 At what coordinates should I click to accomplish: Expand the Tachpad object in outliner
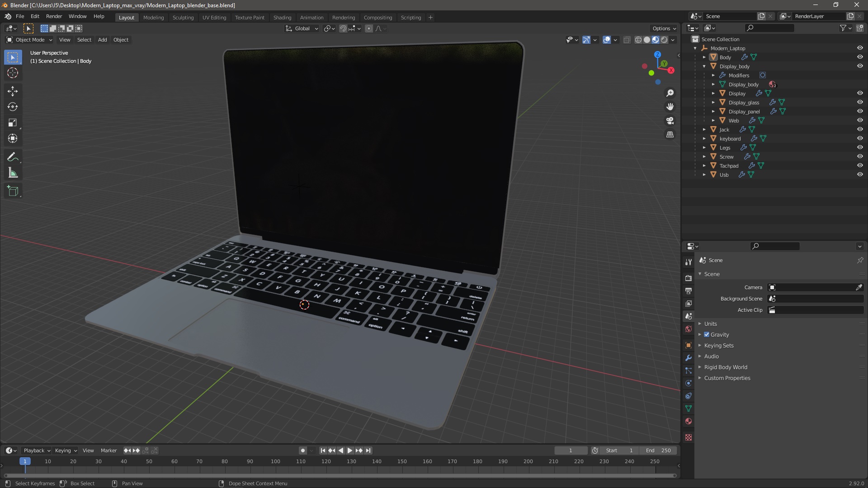click(704, 166)
